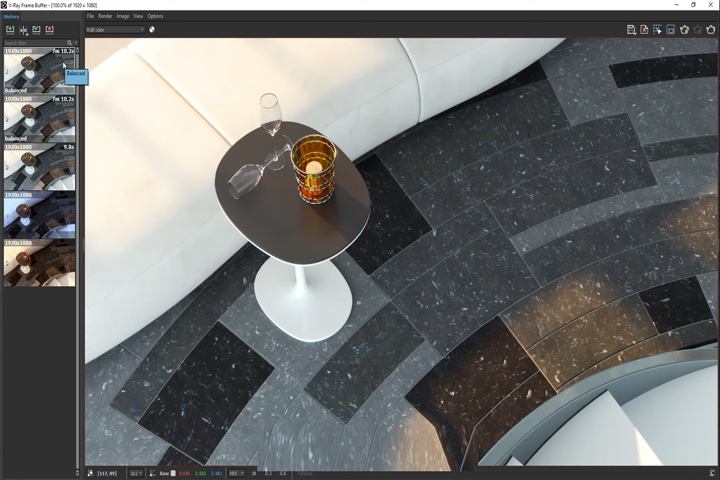Toggle the mono channel sphere icon
Viewport: 720px width, 480px height.
(152, 29)
